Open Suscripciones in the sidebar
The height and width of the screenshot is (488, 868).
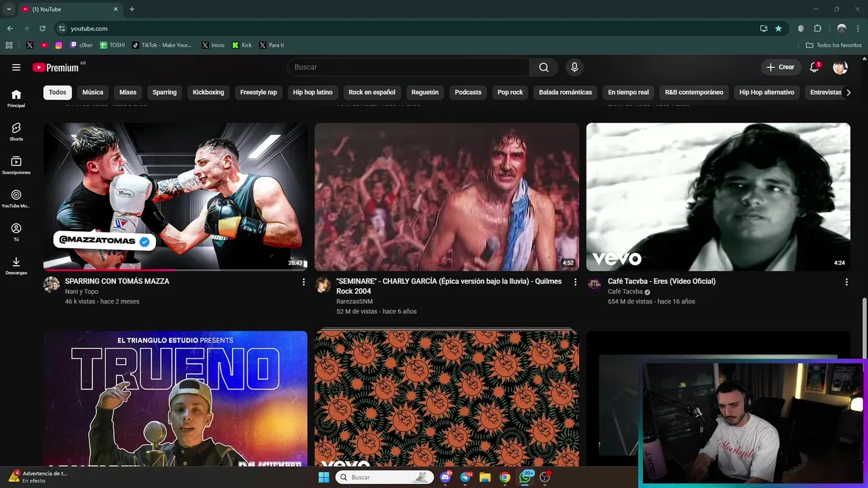(x=16, y=165)
